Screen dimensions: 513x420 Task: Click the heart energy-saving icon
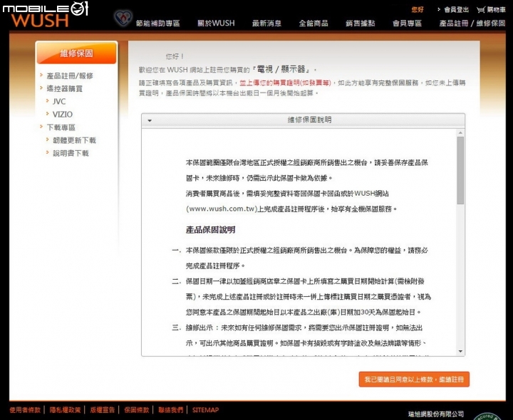coord(123,19)
